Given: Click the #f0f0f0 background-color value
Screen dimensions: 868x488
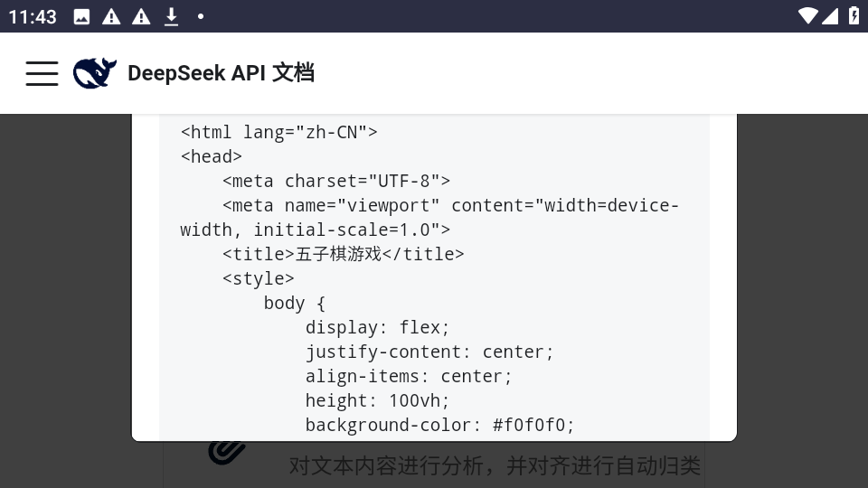Looking at the screenshot, I should pos(533,425).
